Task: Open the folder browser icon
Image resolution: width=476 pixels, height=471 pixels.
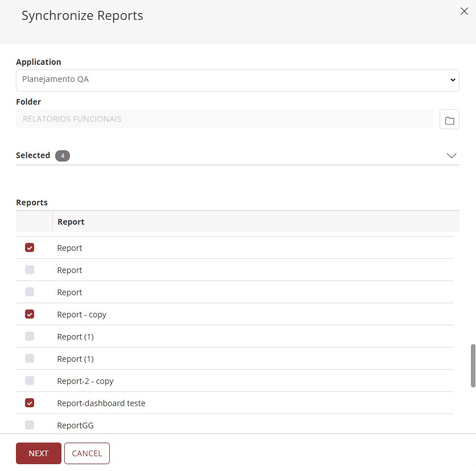Action: [449, 119]
